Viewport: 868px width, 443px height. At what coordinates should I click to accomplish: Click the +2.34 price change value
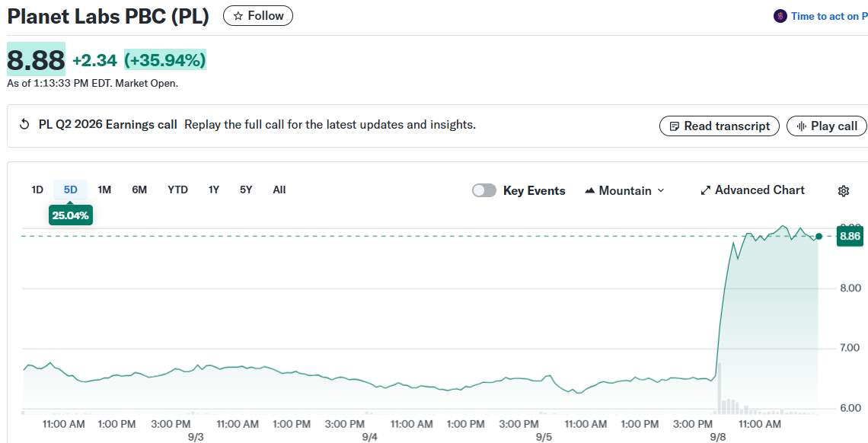[94, 60]
